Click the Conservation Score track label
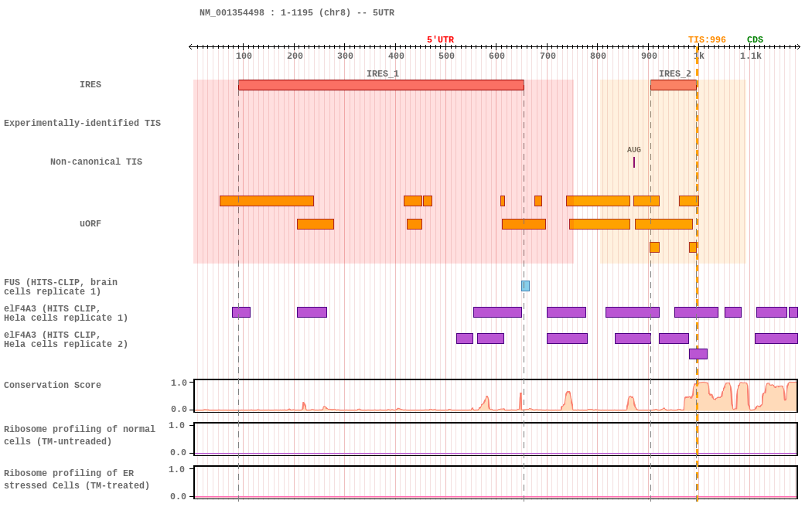812x507 pixels. [53, 385]
